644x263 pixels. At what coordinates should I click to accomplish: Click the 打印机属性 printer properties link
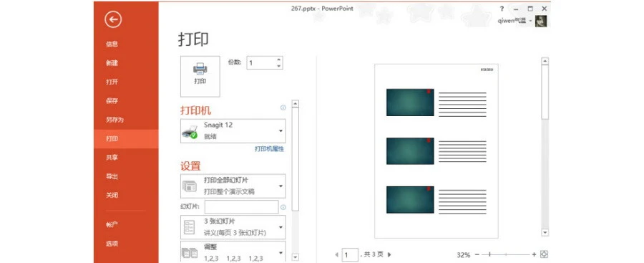point(270,149)
